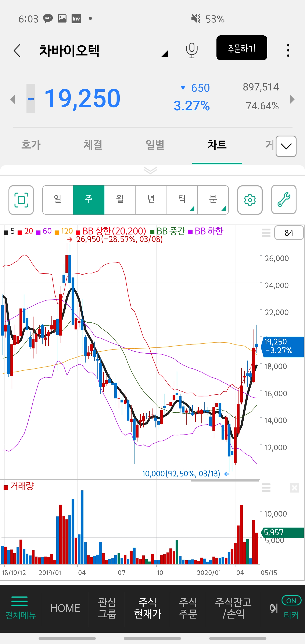Open 분 minute interval dropdown
The height and width of the screenshot is (644, 305).
click(213, 200)
